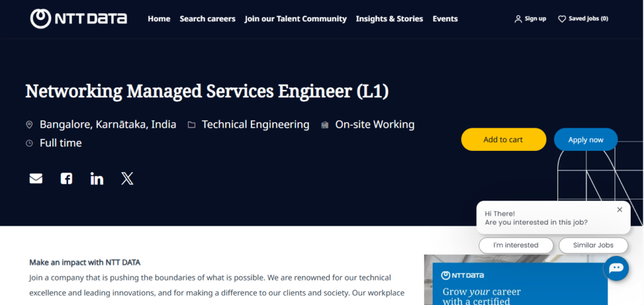Image resolution: width=644 pixels, height=305 pixels.
Task: Click the Saved jobs heart icon
Action: point(562,19)
